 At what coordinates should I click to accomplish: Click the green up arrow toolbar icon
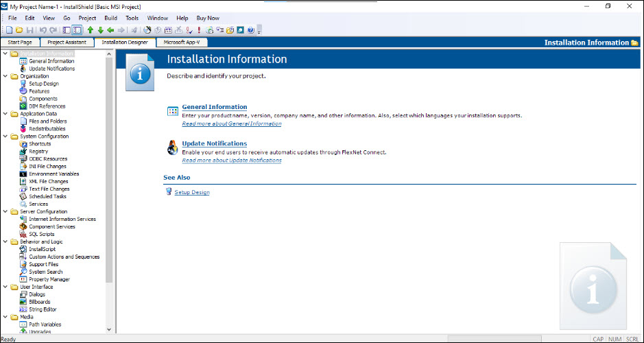pyautogui.click(x=91, y=30)
